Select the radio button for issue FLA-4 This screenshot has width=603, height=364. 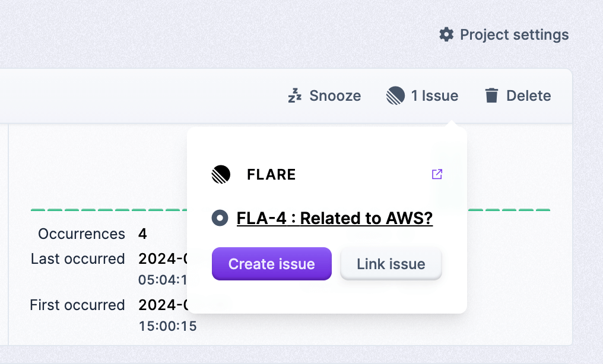[x=220, y=218]
